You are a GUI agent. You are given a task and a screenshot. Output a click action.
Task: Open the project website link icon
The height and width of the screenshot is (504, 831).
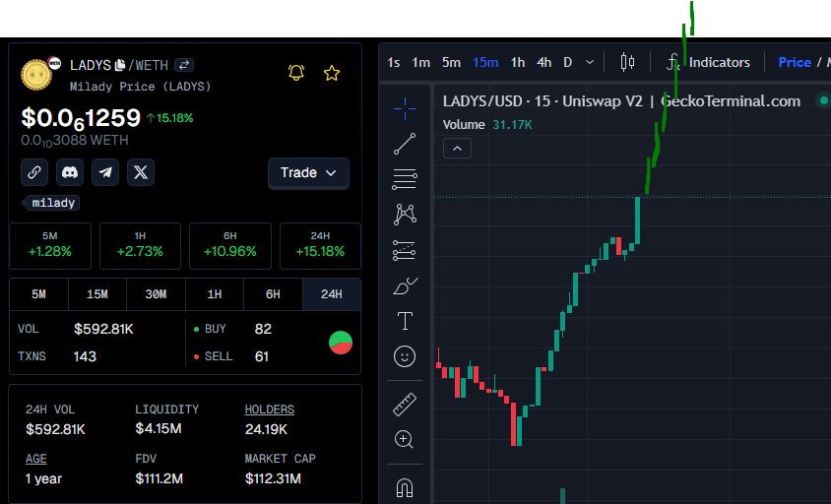[x=34, y=172]
